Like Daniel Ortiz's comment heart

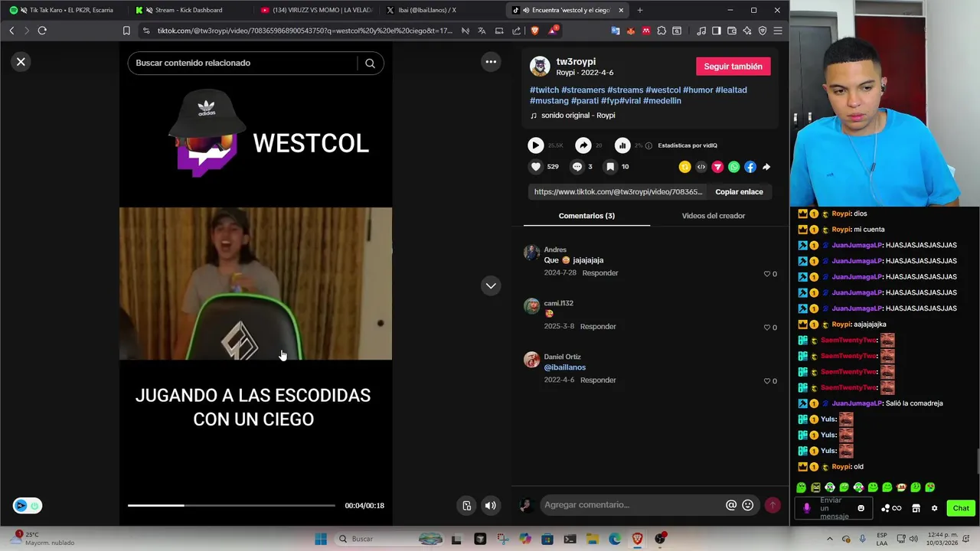[767, 381]
